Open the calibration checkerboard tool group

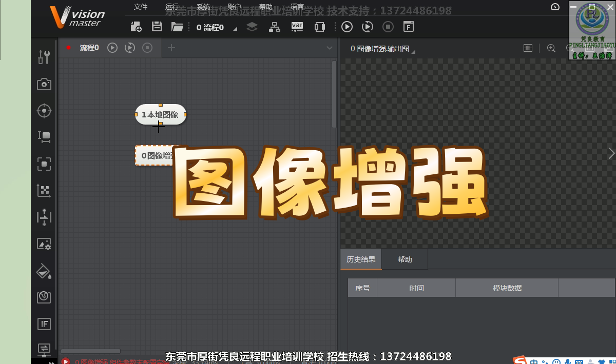[44, 191]
